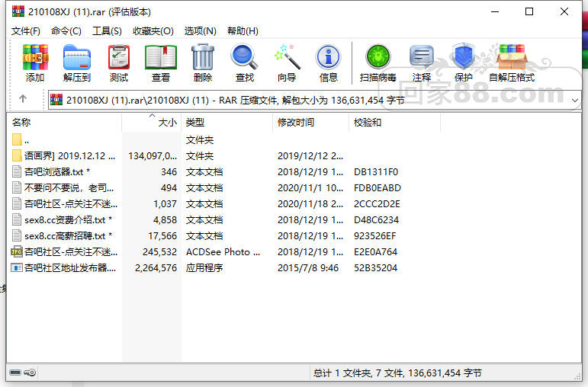Click the archive path address field
Screen dimensions: 588x387
(x=315, y=100)
